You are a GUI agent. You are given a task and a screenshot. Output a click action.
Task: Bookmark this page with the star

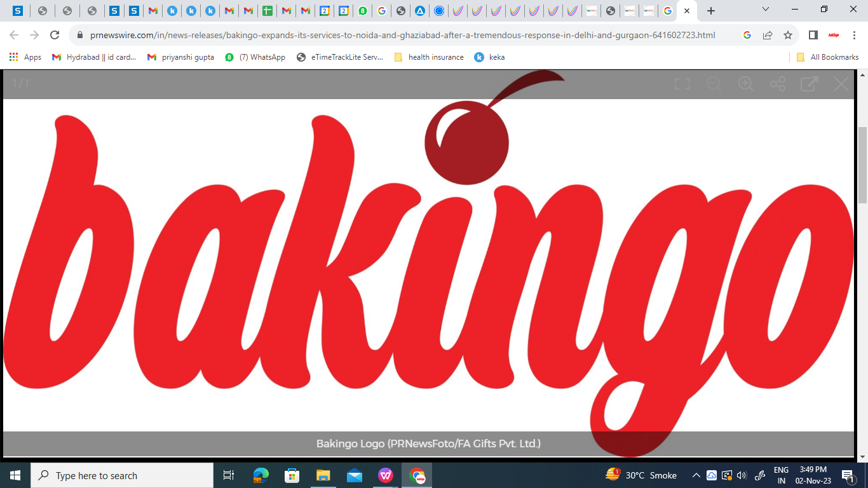[x=788, y=35]
